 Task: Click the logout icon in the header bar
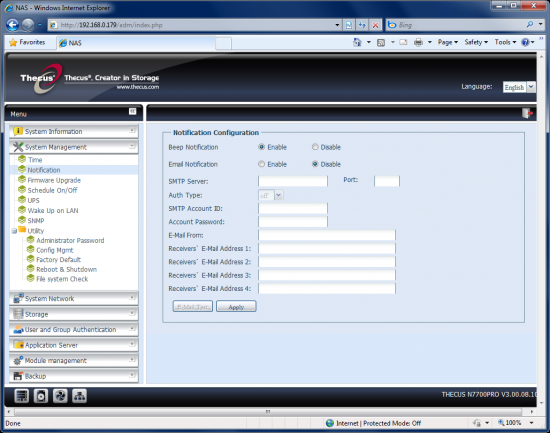click(x=527, y=113)
